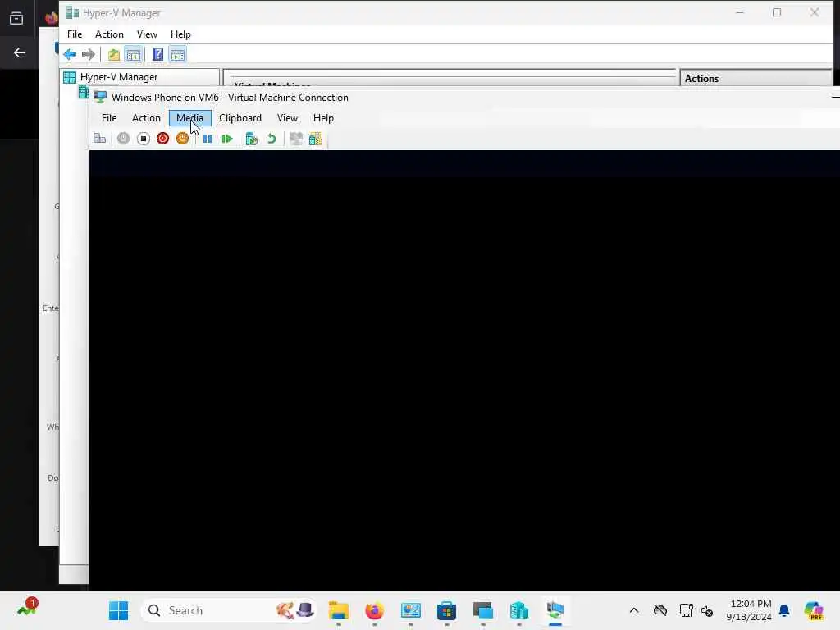Click the VM Connection window title
This screenshot has height=630, width=840.
230,98
